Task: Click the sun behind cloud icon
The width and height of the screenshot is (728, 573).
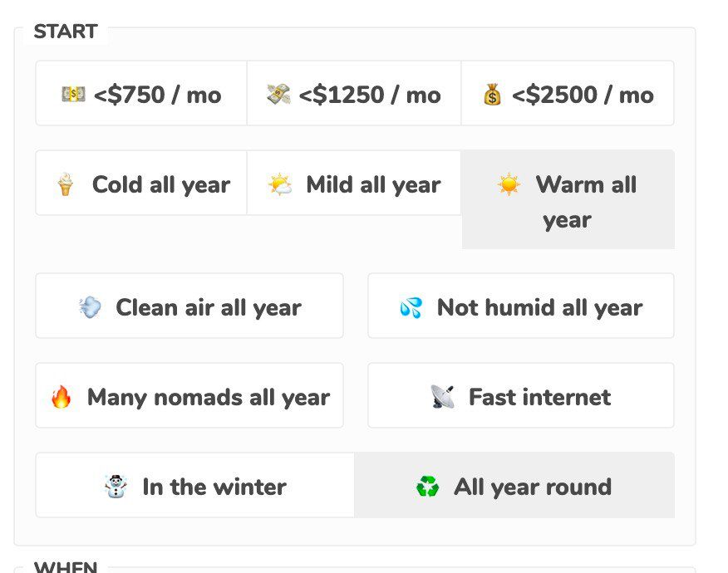Action: (x=279, y=184)
